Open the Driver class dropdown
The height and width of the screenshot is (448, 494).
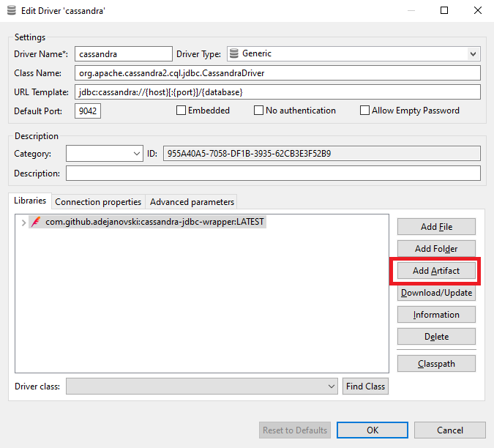pos(202,387)
